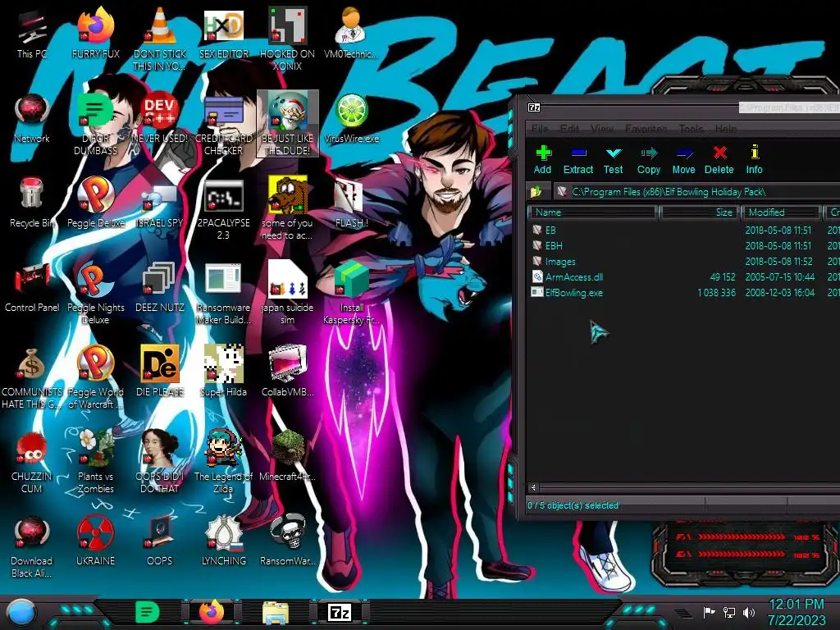Open the Edit menu in 7-Zip
This screenshot has width=840, height=630.
(569, 129)
